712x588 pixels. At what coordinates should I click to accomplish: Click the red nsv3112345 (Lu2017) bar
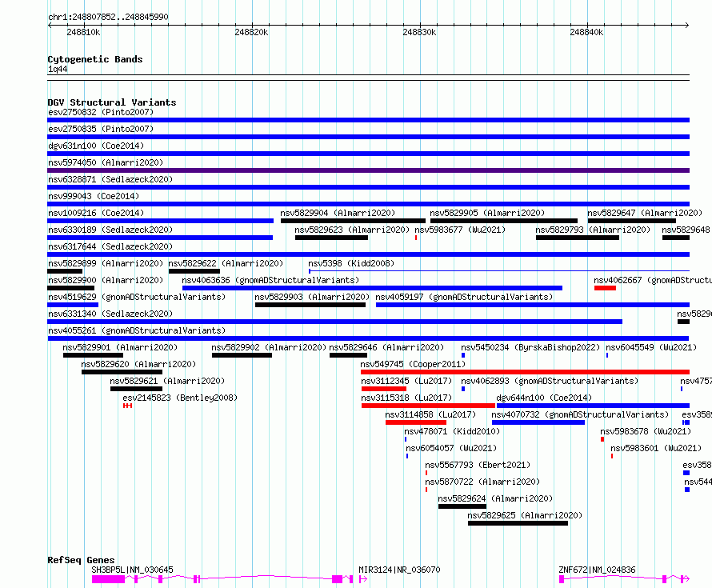[x=384, y=389]
